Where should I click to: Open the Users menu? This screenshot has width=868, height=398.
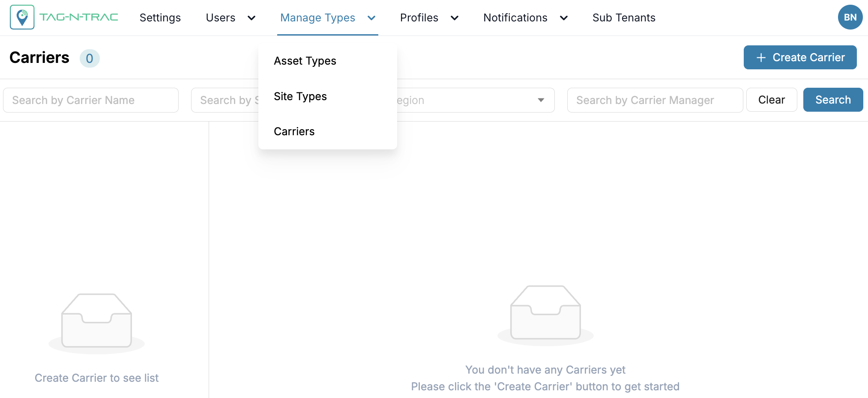coord(221,18)
